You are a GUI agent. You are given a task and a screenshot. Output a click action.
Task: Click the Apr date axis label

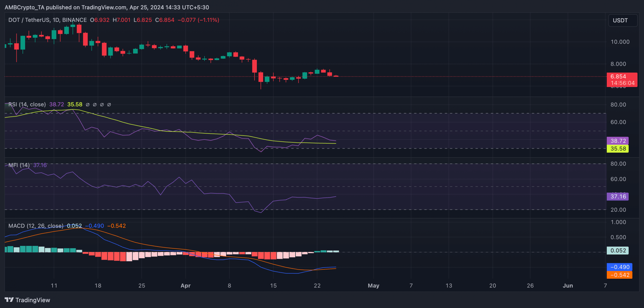[x=186, y=286]
